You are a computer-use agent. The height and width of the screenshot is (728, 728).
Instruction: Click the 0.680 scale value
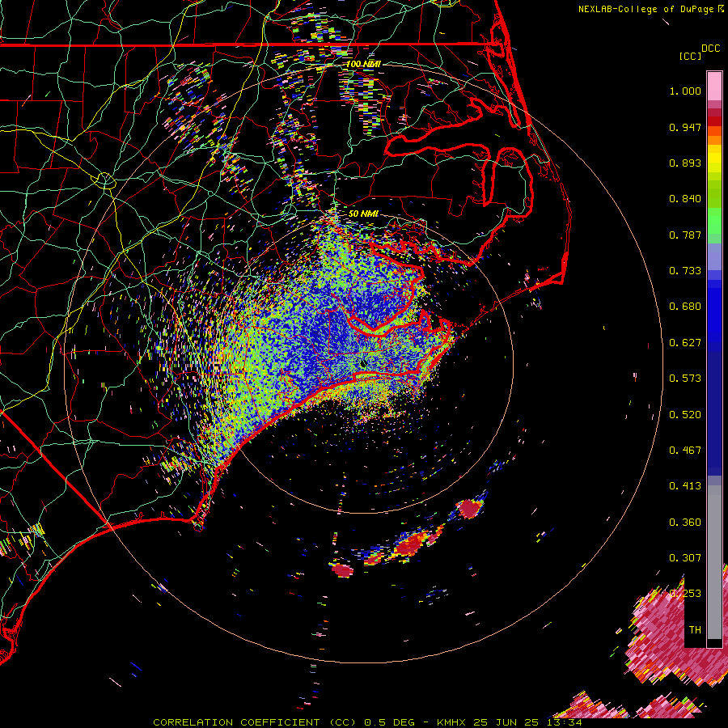[x=685, y=307]
